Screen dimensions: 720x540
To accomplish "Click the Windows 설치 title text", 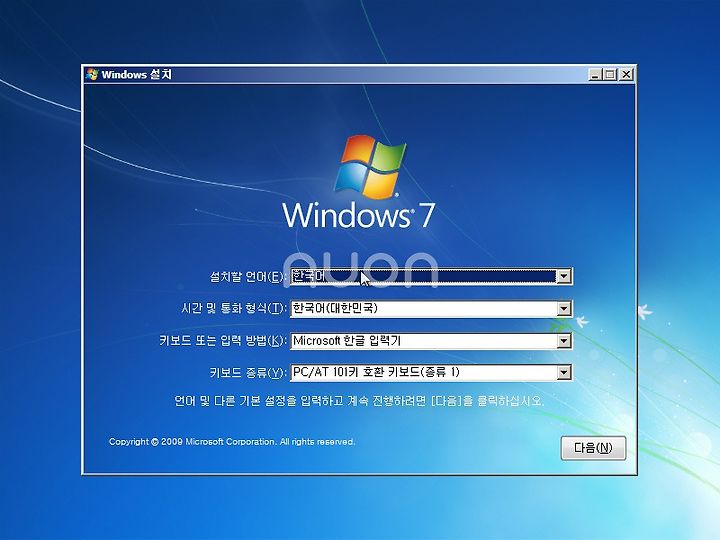I will (136, 74).
